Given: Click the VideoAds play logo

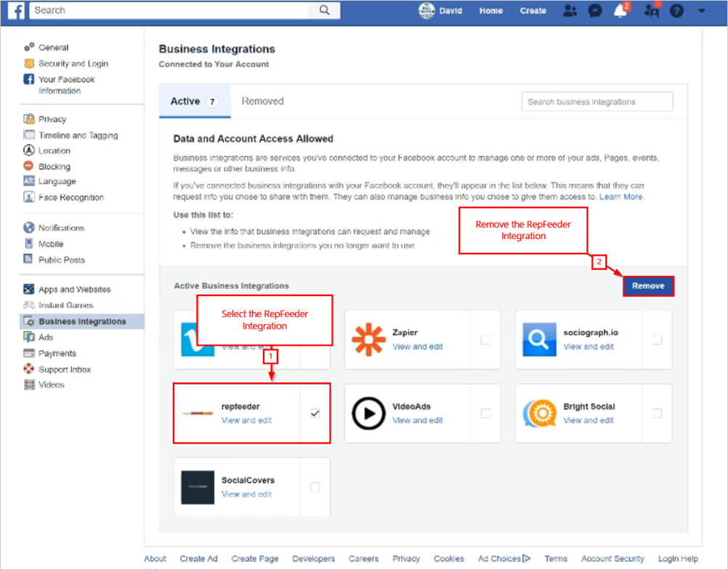Looking at the screenshot, I should (368, 413).
